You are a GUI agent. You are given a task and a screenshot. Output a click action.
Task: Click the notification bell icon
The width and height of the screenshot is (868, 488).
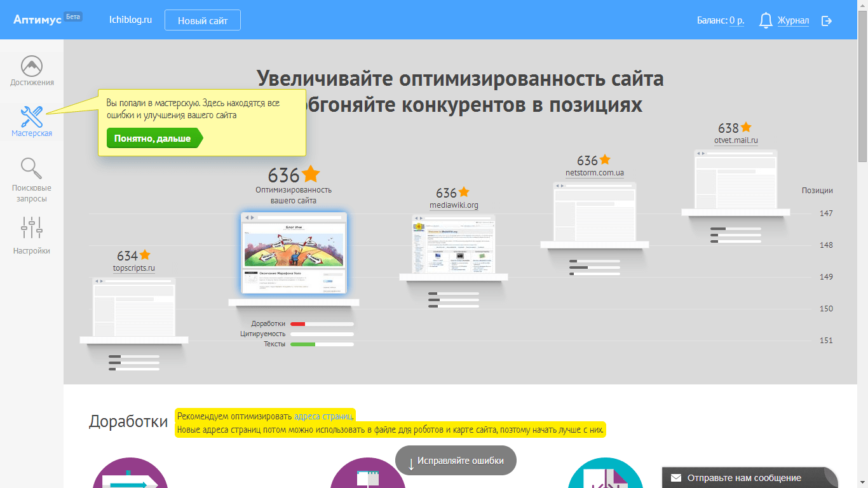click(766, 20)
